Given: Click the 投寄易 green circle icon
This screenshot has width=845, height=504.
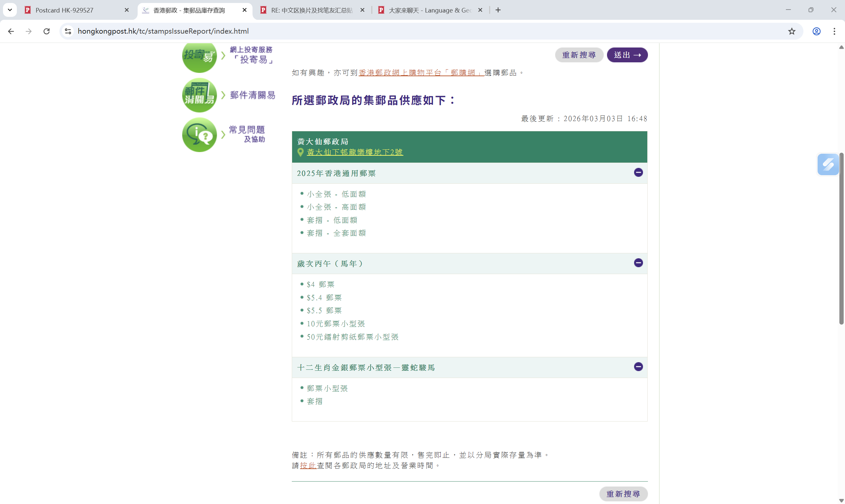Looking at the screenshot, I should (199, 57).
